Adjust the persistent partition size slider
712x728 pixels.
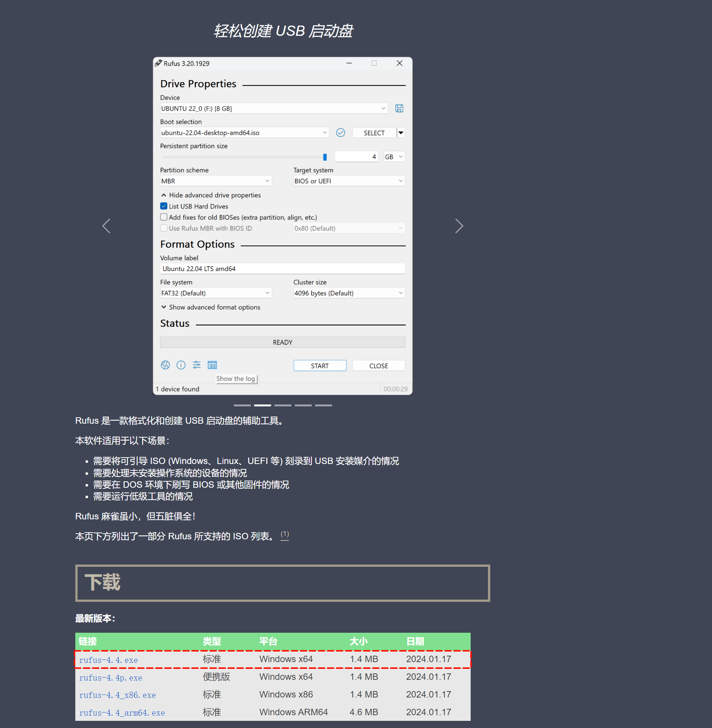[325, 157]
